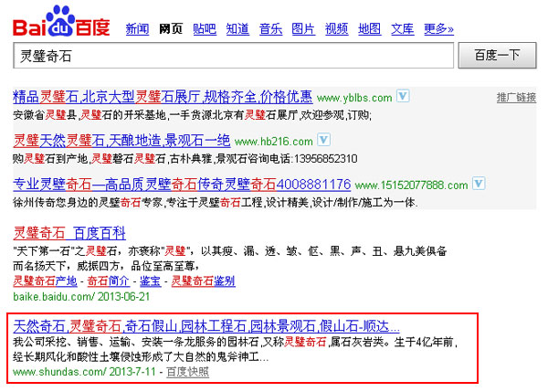Screen dimensions: 548x392
Task: Go to the 知道 tab
Action: [x=237, y=29]
